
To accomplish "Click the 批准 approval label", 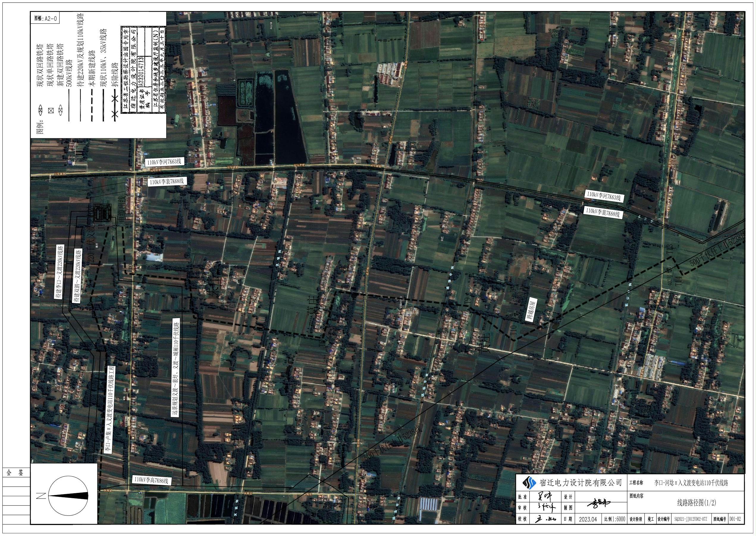I will 522,497.
